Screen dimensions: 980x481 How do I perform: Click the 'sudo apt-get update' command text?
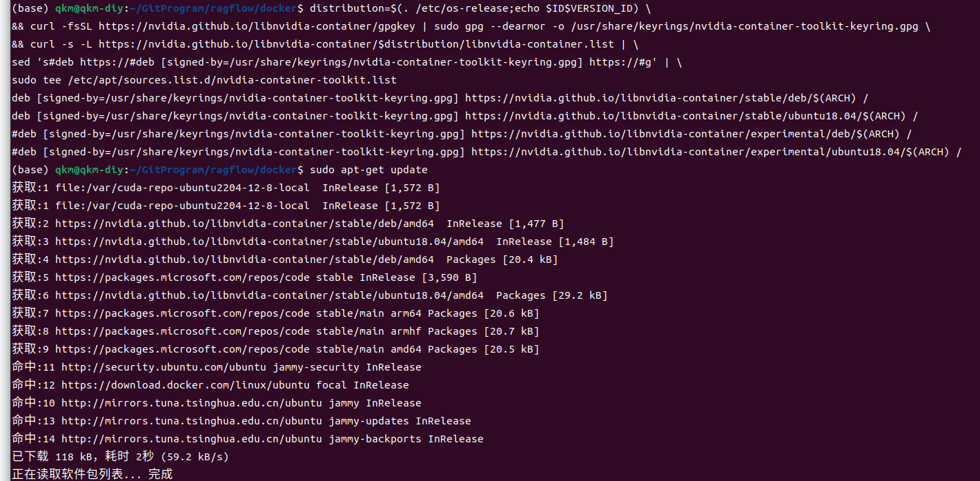[x=369, y=170]
